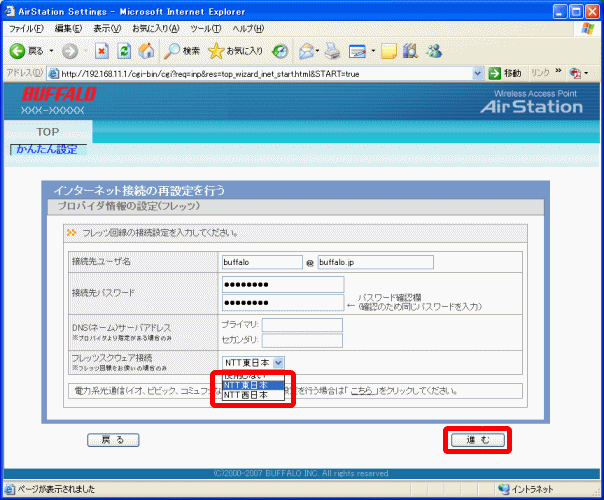Screen dimensions: 604x500
Task: Click the yellow Discuss note icon
Action: pos(389,51)
